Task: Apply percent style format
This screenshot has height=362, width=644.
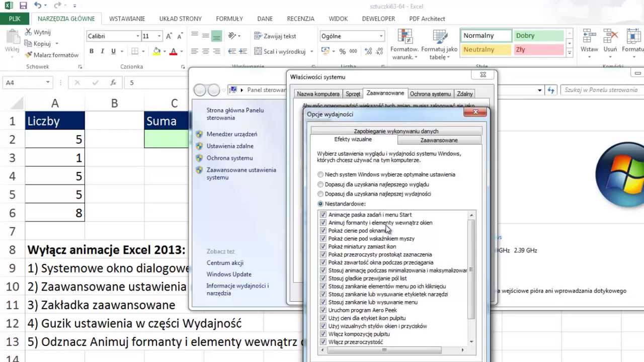Action: (x=342, y=51)
